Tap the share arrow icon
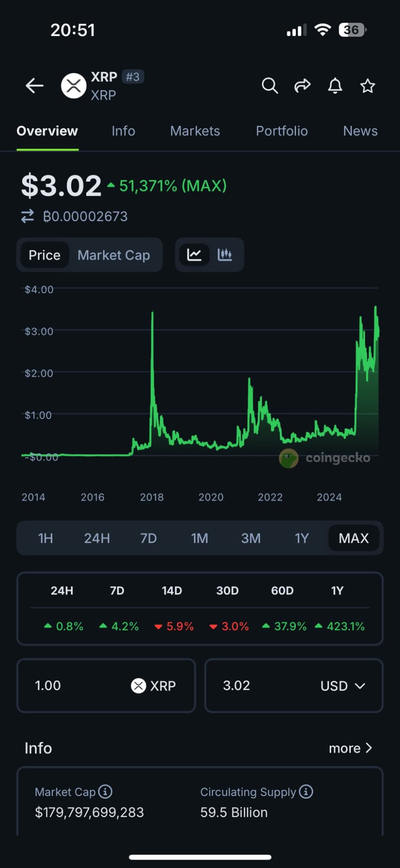 click(302, 86)
